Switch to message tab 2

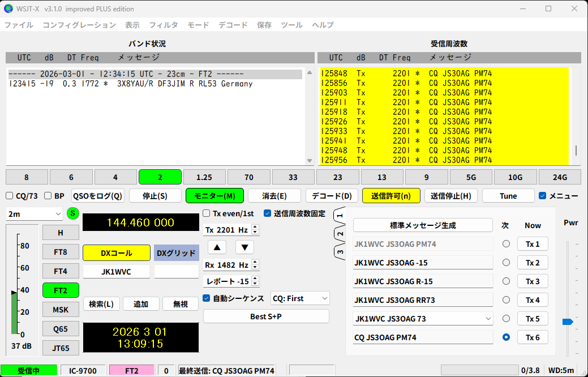[x=340, y=234]
